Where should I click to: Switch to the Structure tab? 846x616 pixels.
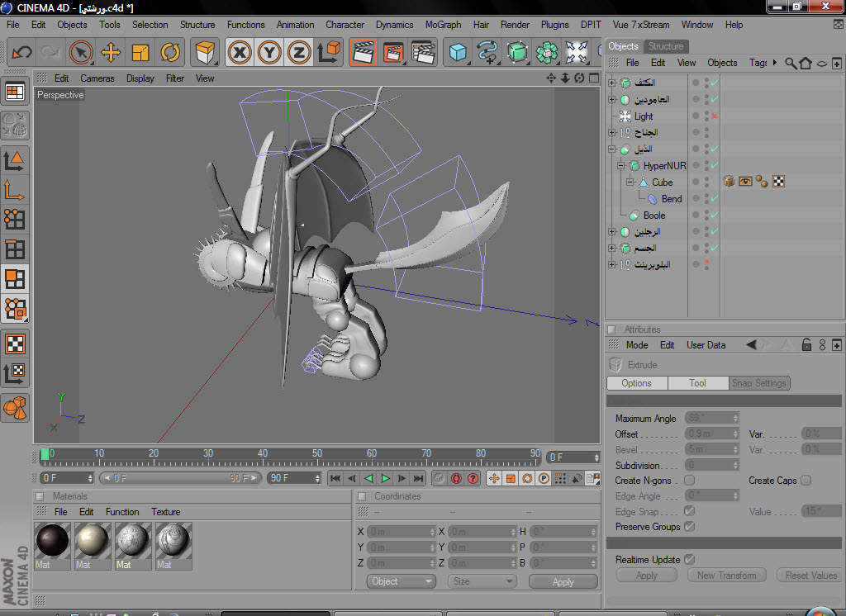pos(666,46)
